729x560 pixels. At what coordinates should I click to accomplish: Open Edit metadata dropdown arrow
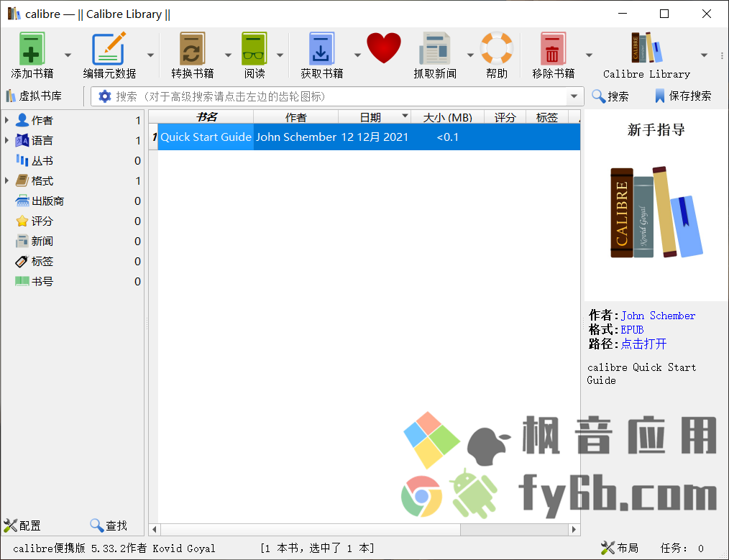pos(150,55)
